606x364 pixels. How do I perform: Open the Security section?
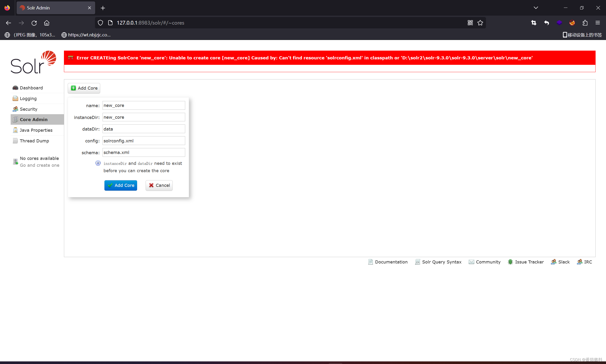pyautogui.click(x=28, y=109)
